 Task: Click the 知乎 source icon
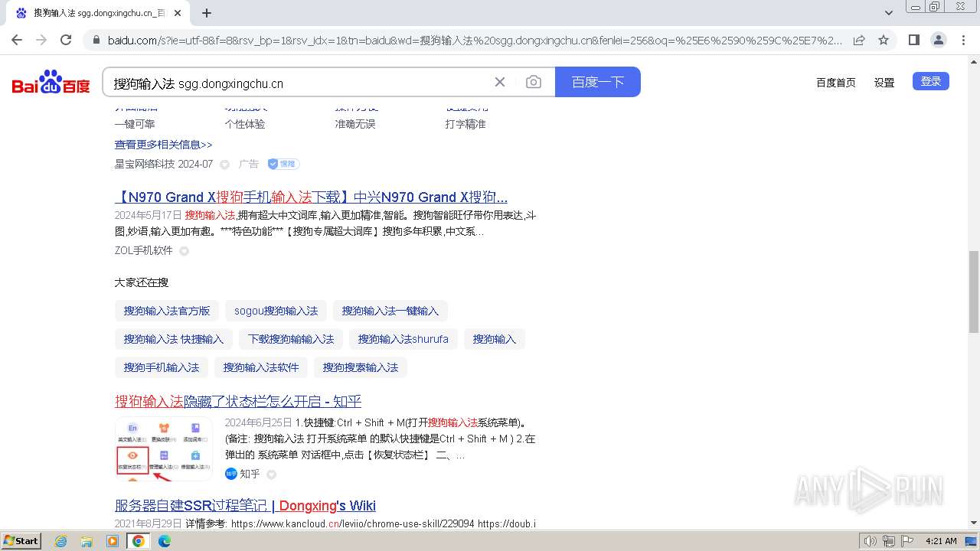coord(231,474)
